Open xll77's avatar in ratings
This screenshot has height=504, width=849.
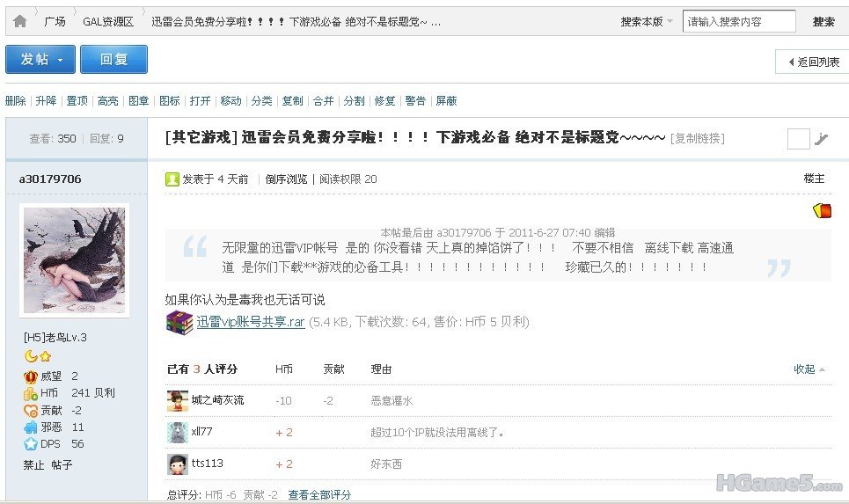point(178,432)
